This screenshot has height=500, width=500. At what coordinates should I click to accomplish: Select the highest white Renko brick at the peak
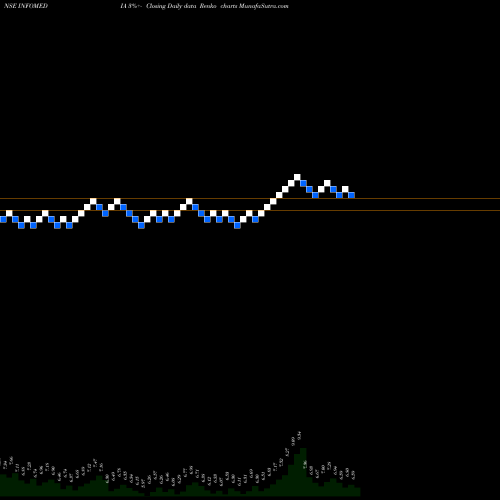(x=297, y=177)
